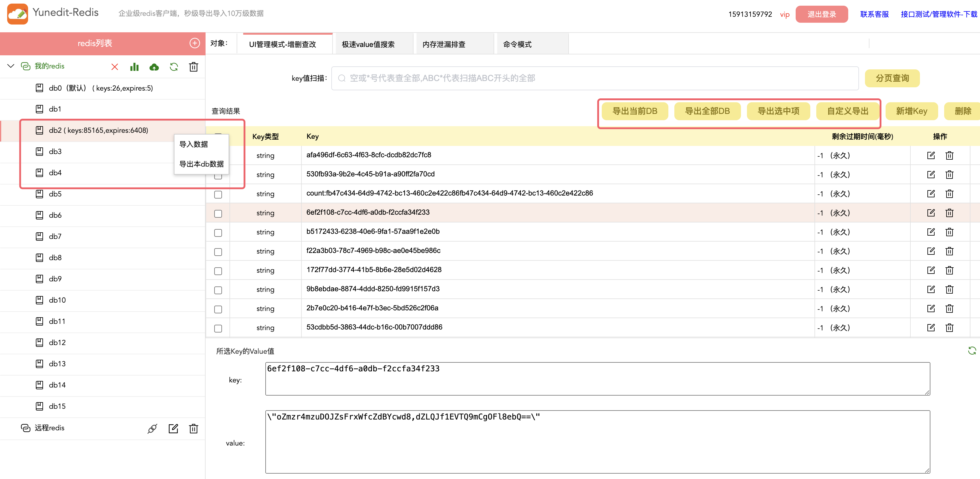
Task: Switch to 极速value值搜索 tab
Action: [x=368, y=44]
